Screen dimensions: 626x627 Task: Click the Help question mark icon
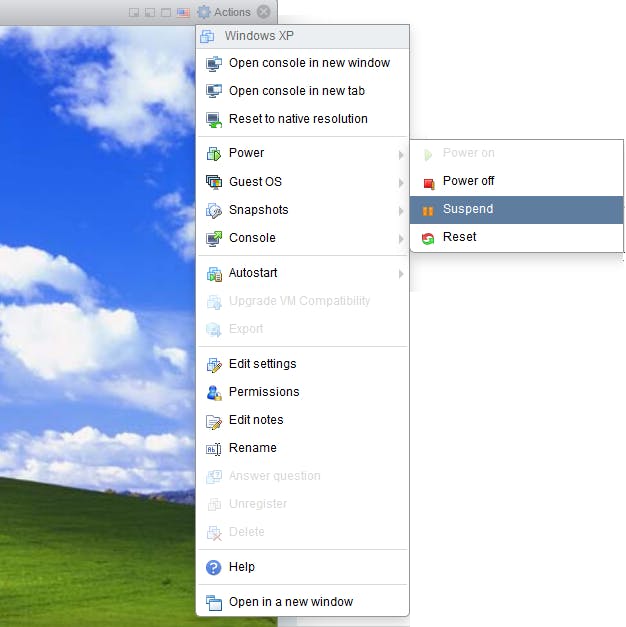coord(214,567)
